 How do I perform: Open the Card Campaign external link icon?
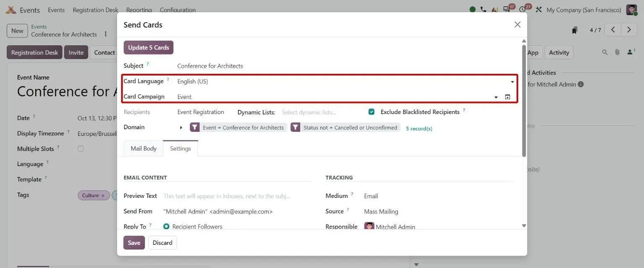508,97
